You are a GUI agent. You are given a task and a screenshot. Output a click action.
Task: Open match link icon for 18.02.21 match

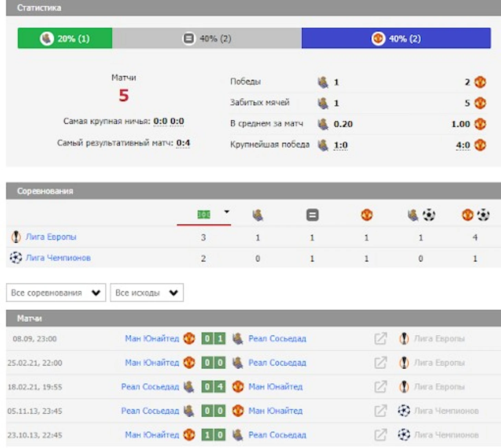(380, 387)
